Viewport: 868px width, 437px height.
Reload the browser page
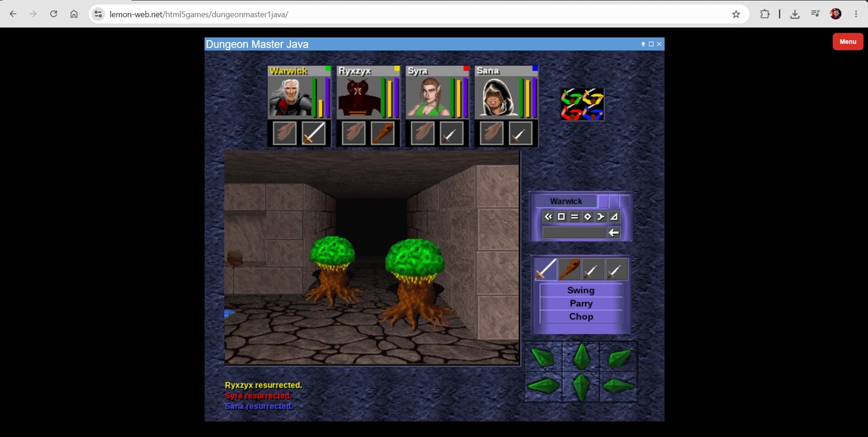53,14
